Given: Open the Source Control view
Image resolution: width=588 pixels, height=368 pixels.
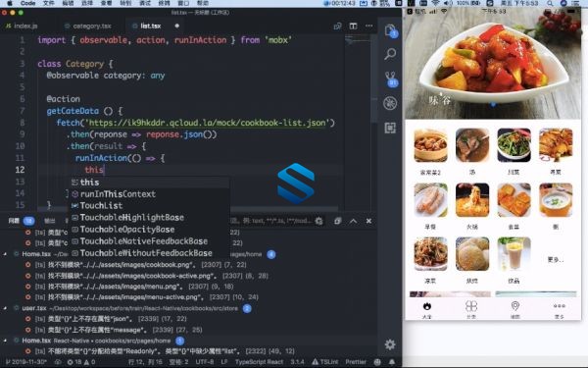Looking at the screenshot, I should pos(390,79).
